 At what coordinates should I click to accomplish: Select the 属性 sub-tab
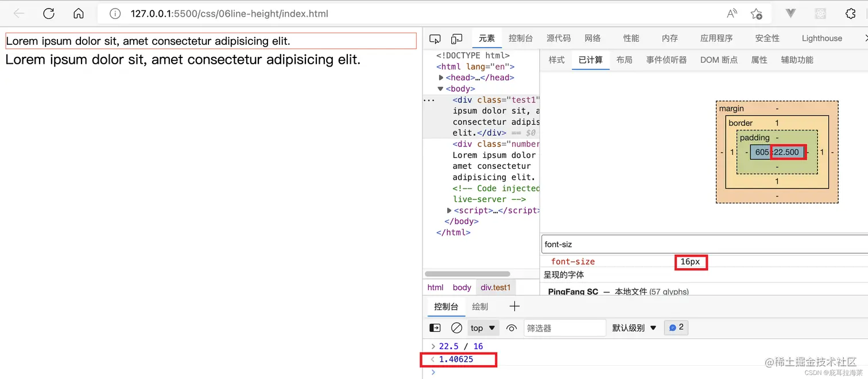point(759,60)
